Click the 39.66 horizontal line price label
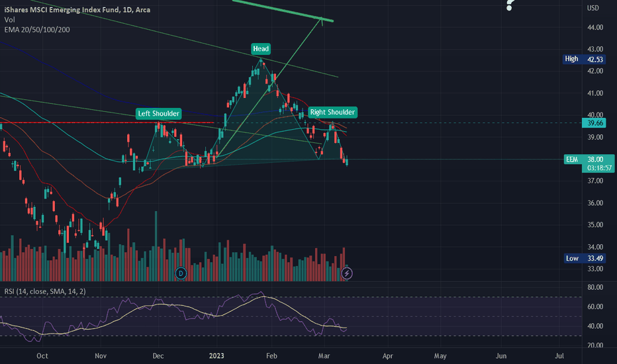This screenshot has width=617, height=364. tap(595, 123)
